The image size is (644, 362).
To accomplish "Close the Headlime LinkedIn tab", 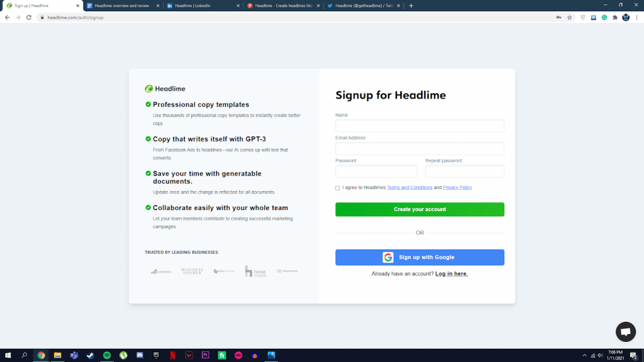I will (x=238, y=6).
